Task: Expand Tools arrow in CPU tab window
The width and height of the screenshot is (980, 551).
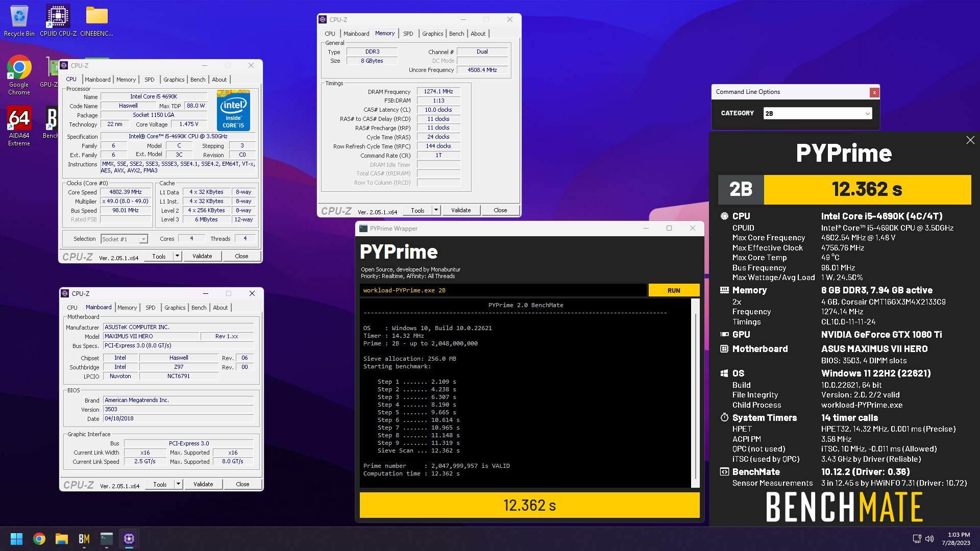Action: point(177,256)
